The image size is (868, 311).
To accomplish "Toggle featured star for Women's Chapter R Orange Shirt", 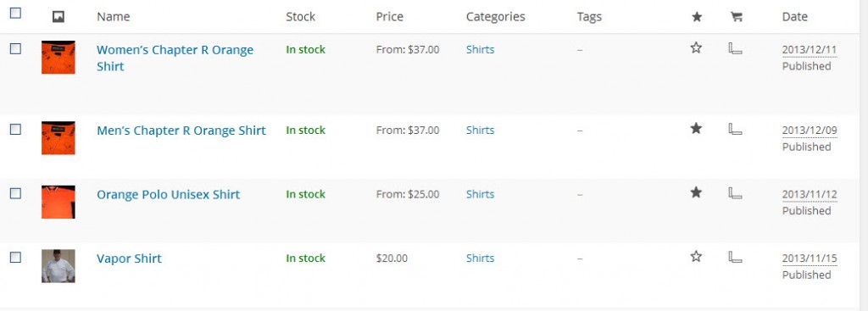I will [696, 48].
